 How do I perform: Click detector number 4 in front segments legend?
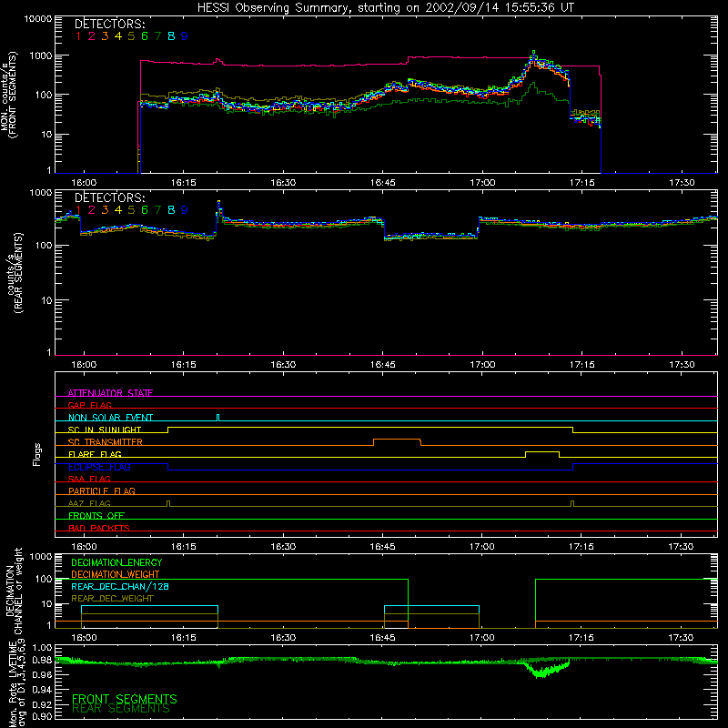[118, 36]
